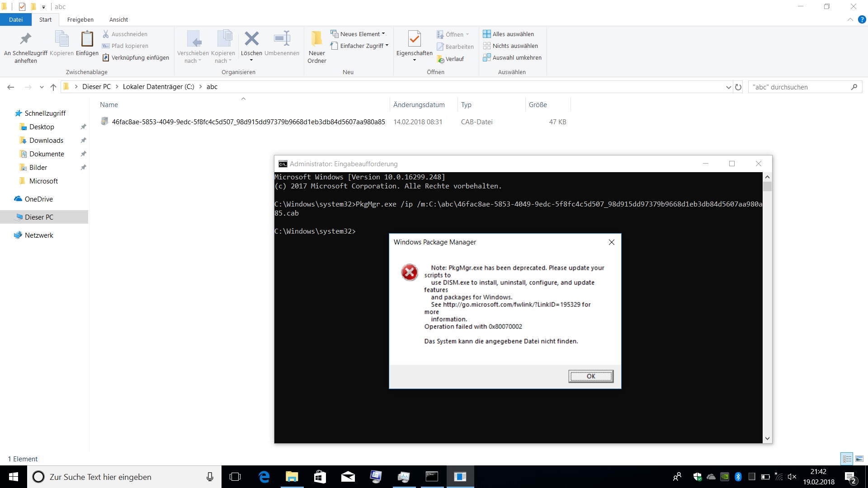Image resolution: width=868 pixels, height=488 pixels.
Task: Collapse the ribbon chevron
Action: (x=850, y=19)
